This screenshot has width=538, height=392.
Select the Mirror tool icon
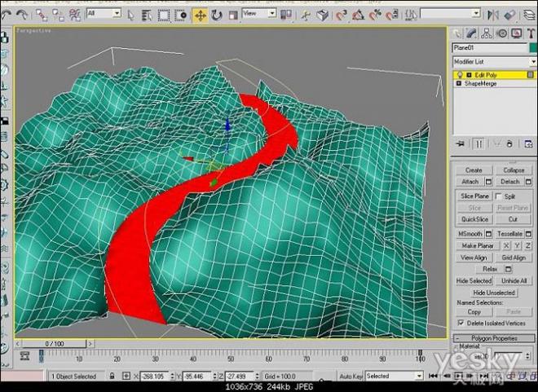(494, 15)
